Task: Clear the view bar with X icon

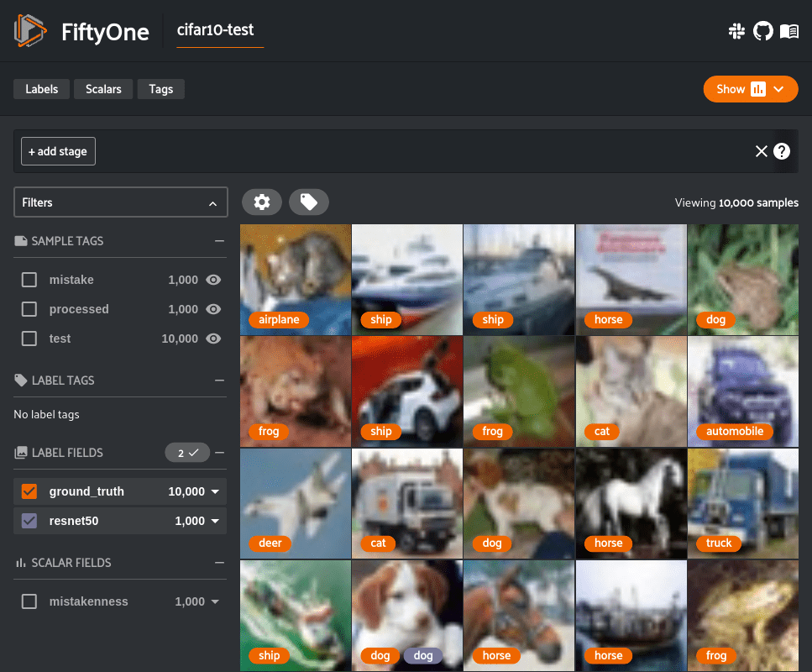Action: [x=762, y=151]
